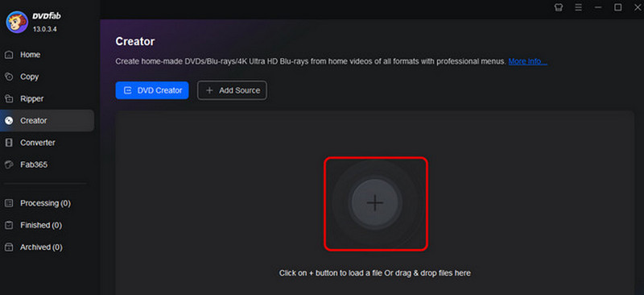Click the Add Source button
The height and width of the screenshot is (295, 644).
(x=232, y=90)
